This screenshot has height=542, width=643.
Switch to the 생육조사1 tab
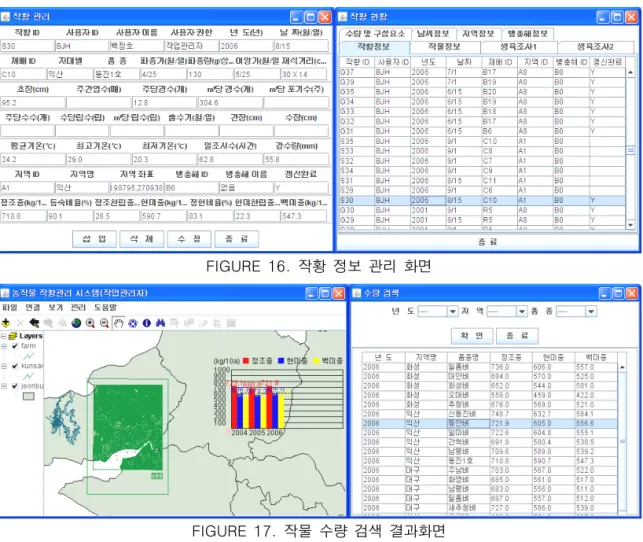click(x=518, y=47)
